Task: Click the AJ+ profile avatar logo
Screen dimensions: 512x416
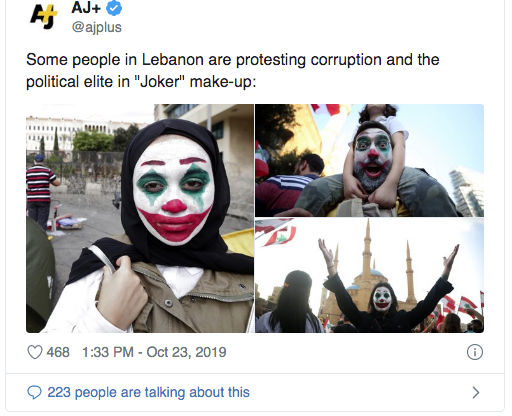Action: point(44,17)
